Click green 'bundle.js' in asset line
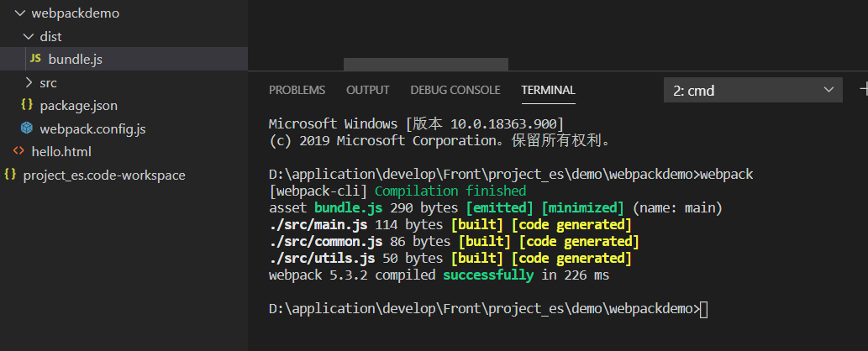 click(x=348, y=208)
